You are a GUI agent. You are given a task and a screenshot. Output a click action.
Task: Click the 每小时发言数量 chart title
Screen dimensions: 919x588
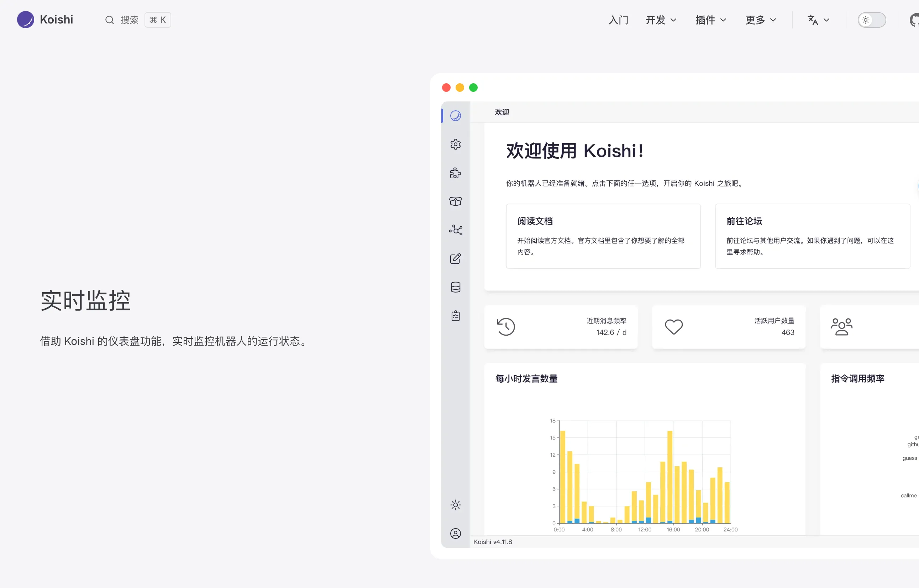[526, 378]
